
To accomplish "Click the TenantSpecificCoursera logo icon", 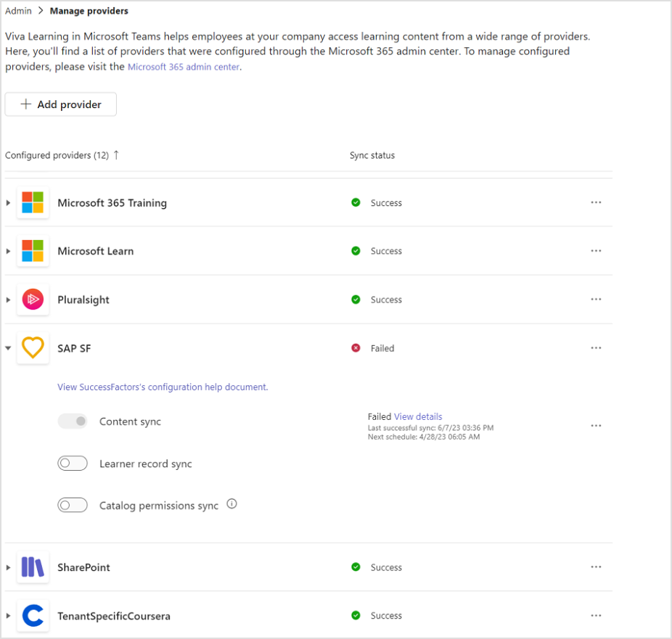I will (x=33, y=616).
